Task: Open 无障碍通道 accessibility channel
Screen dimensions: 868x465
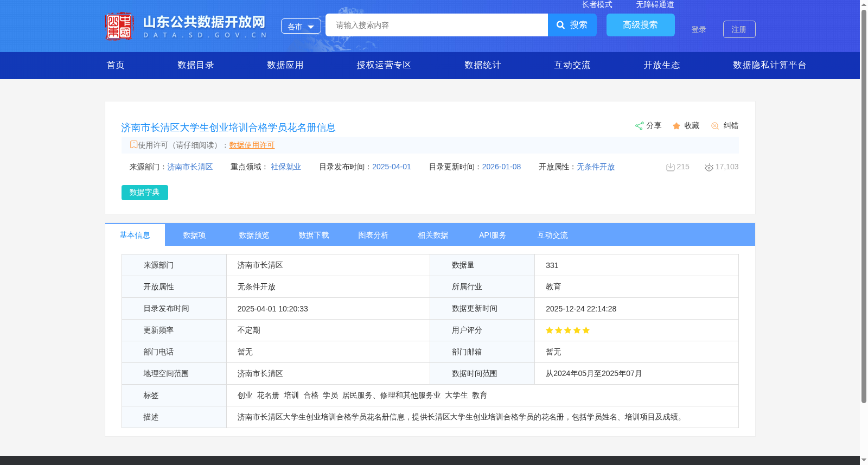Action: pos(655,4)
